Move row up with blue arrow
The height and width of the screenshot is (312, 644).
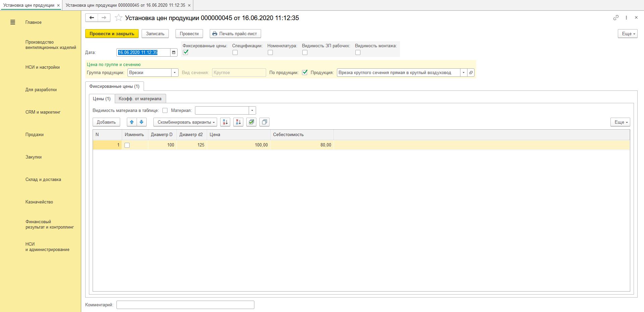click(x=132, y=122)
